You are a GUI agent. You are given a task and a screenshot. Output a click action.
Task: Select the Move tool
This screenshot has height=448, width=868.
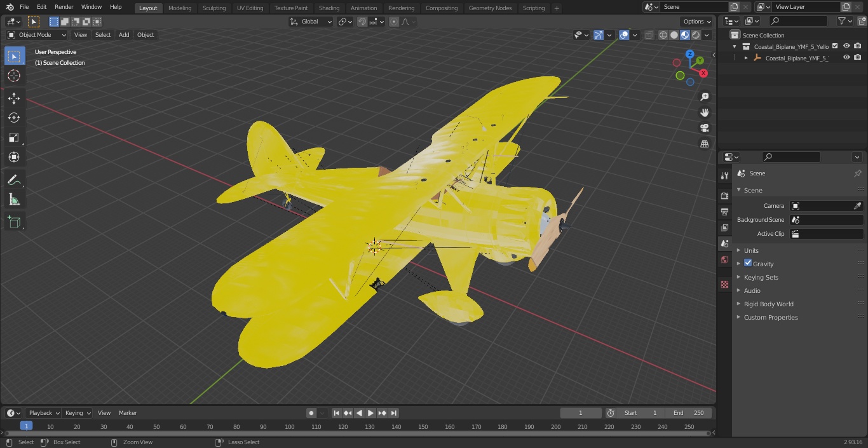tap(14, 98)
